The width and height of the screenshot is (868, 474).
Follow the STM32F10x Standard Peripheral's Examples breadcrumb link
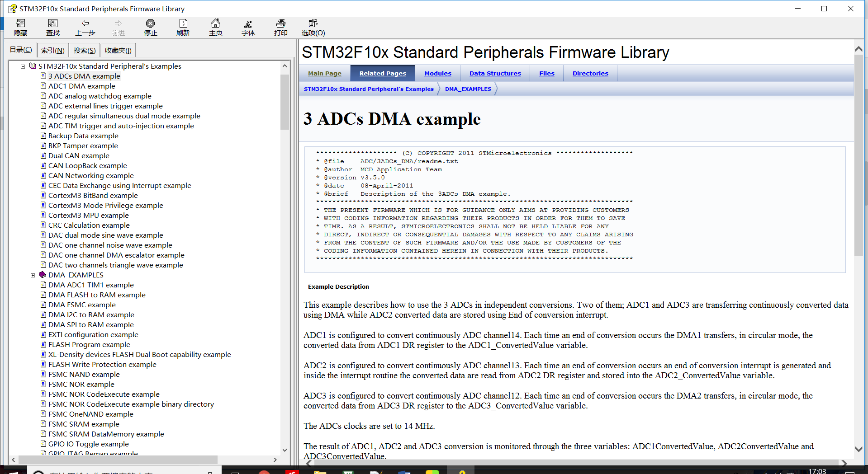[369, 89]
